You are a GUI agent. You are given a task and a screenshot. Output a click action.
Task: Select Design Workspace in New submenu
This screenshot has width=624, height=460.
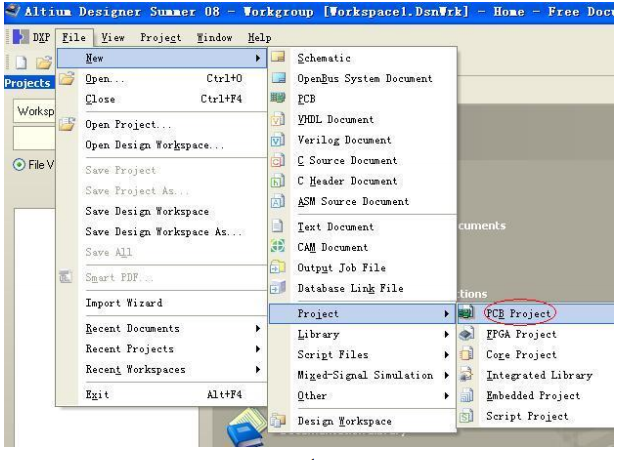tap(362, 421)
